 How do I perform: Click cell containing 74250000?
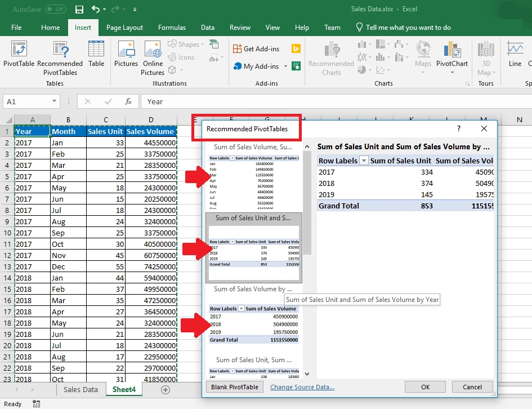pyautogui.click(x=151, y=267)
